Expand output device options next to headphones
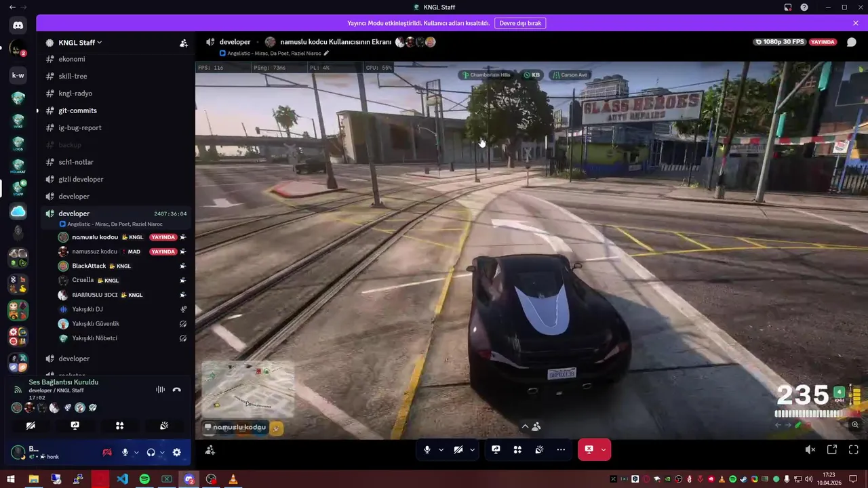 (162, 452)
